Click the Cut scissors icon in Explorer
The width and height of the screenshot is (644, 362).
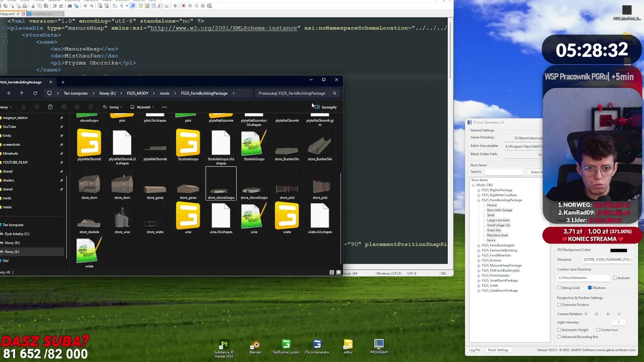point(24,107)
